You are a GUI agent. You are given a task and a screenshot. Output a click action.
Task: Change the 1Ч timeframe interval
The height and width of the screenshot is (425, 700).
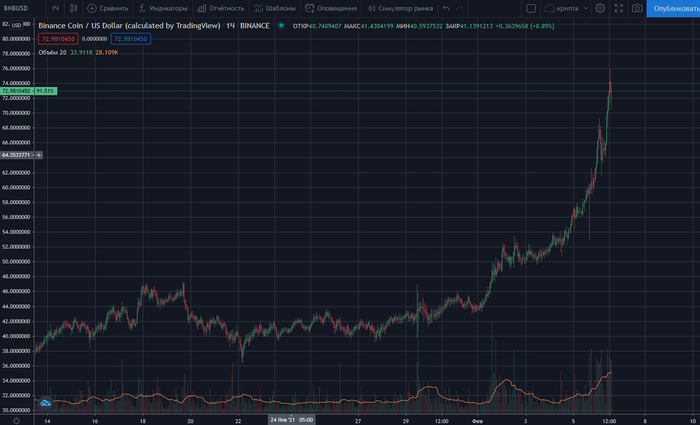tap(55, 8)
